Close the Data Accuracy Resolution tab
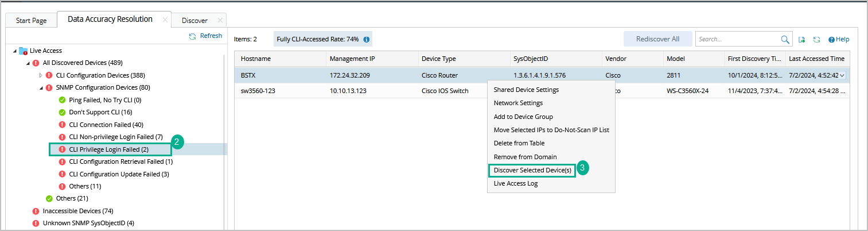The height and width of the screenshot is (231, 868). [x=165, y=20]
